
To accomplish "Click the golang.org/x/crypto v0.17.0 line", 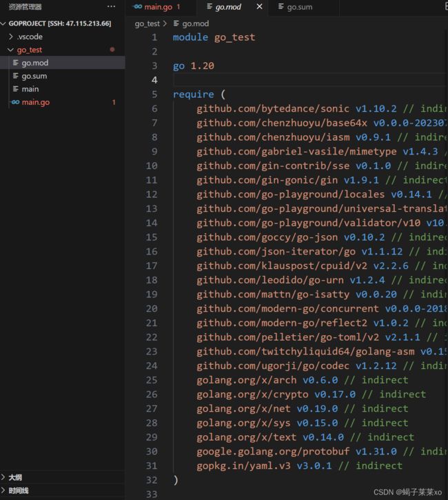I will 312,394.
